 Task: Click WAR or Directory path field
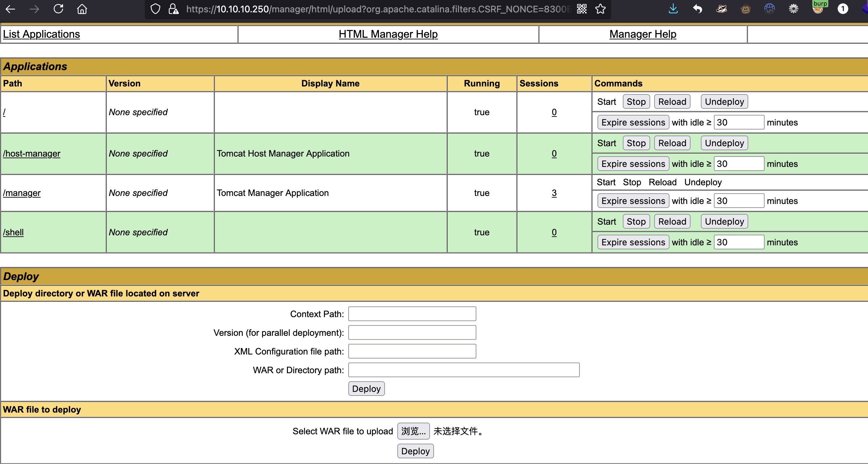pos(463,370)
